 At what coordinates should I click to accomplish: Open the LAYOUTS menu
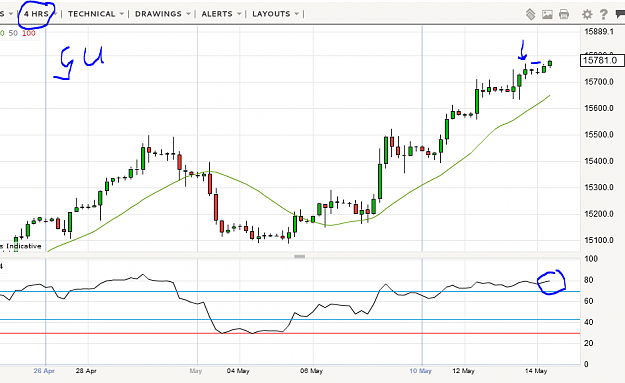tap(271, 14)
